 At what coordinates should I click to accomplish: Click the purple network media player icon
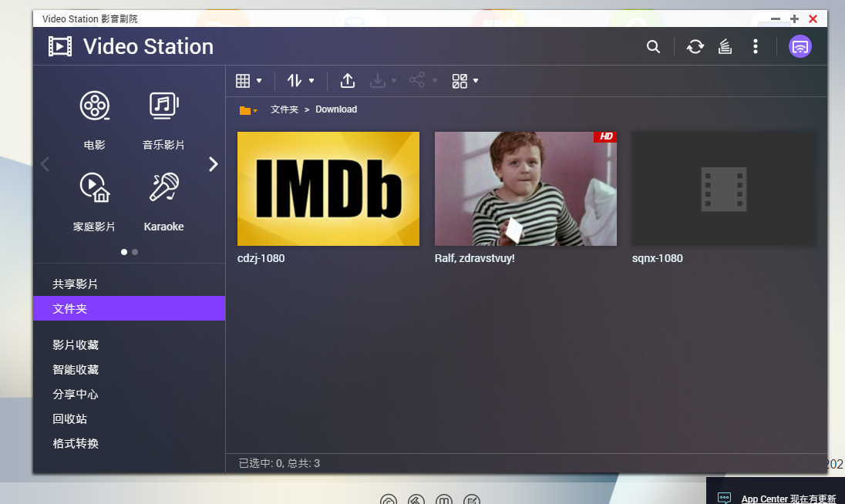[800, 47]
